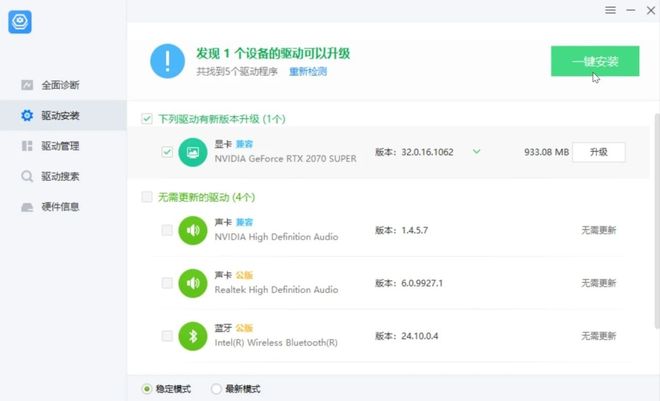Screen dimensions: 660x401
Task: Click the blue tag next to 显卡
Action: click(244, 144)
